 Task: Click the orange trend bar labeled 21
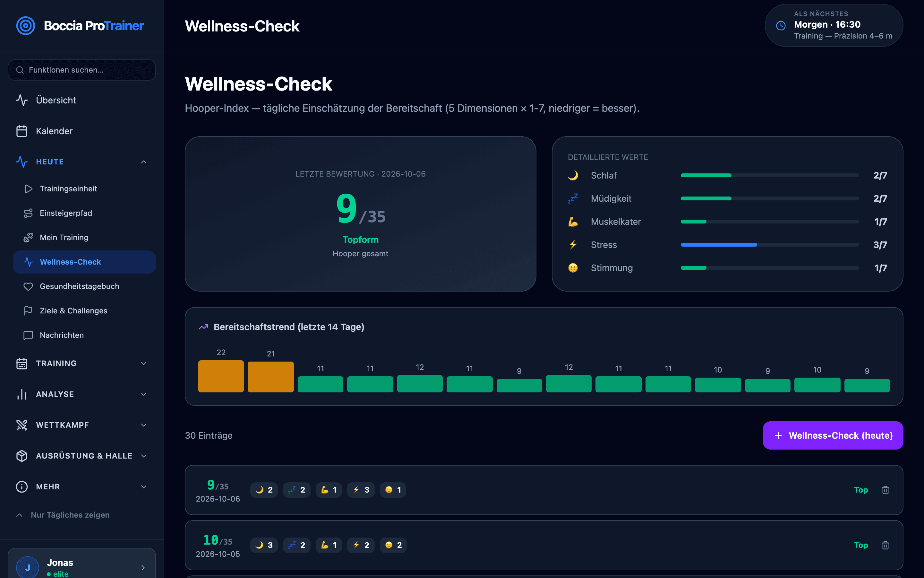[x=271, y=377]
